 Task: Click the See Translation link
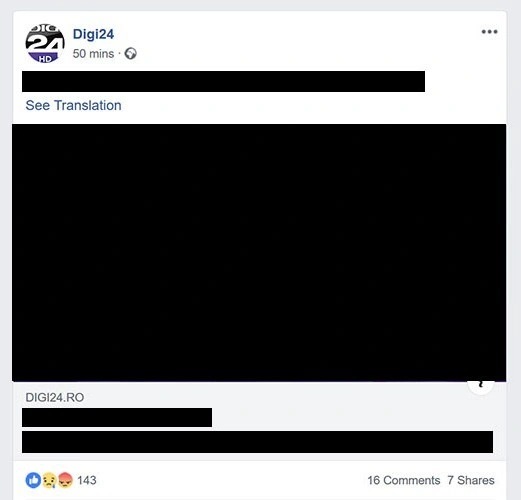pyautogui.click(x=73, y=105)
